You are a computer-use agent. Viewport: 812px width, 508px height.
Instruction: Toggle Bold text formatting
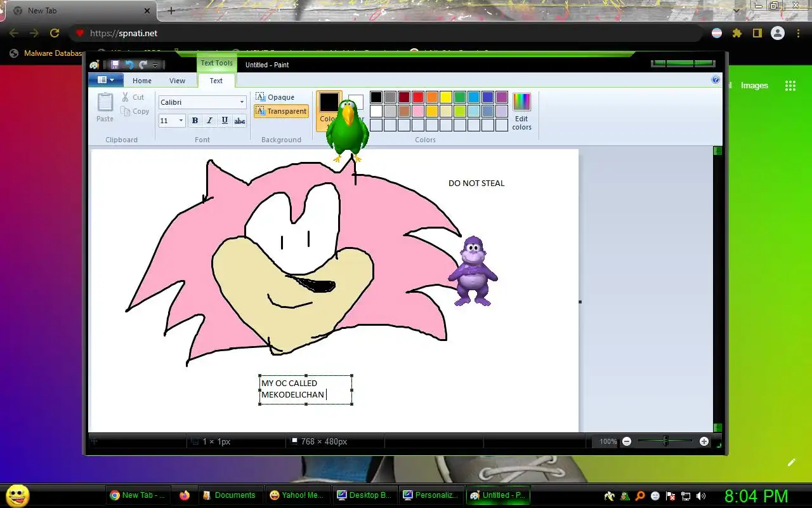point(195,121)
